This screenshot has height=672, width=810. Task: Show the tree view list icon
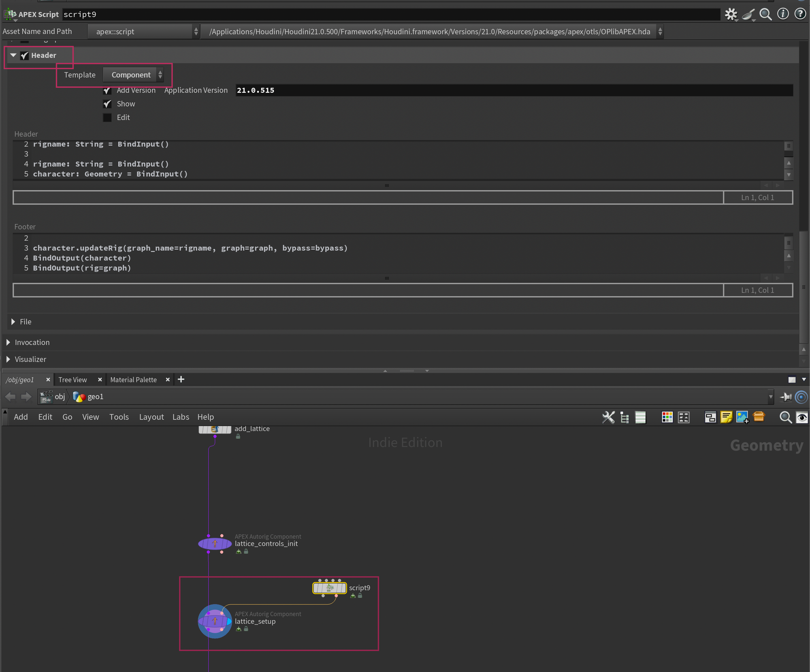[625, 417]
